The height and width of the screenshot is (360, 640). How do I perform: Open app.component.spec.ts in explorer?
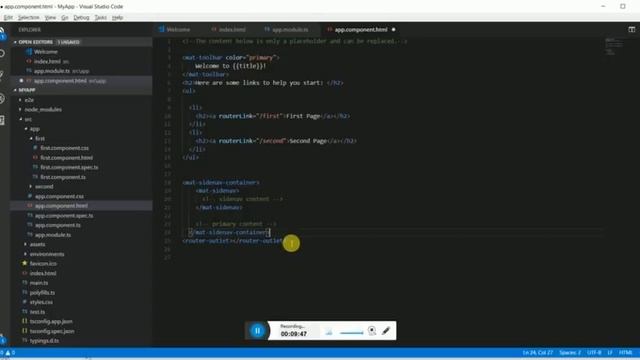point(64,216)
